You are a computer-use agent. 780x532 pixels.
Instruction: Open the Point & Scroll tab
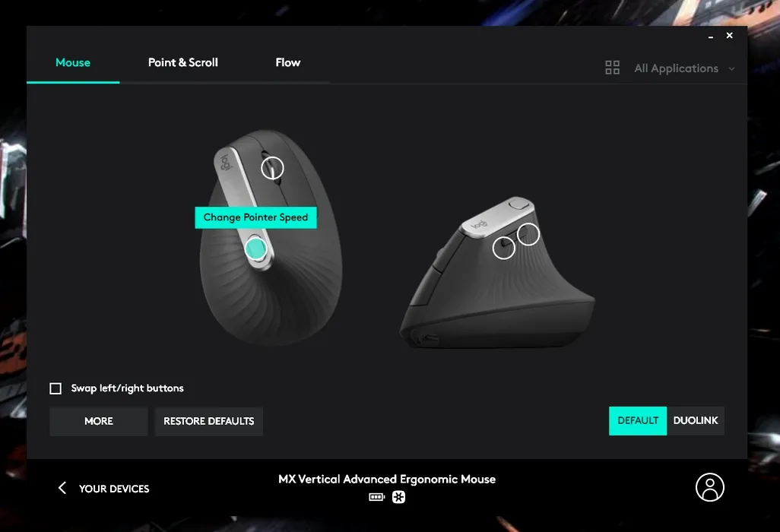183,62
